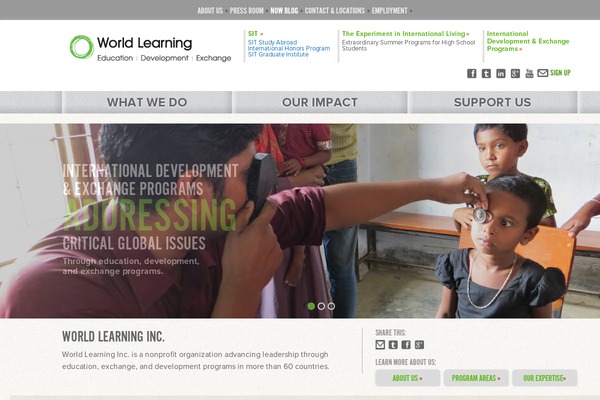Open the YouTube icon in header
The height and width of the screenshot is (400, 600).
(x=529, y=73)
